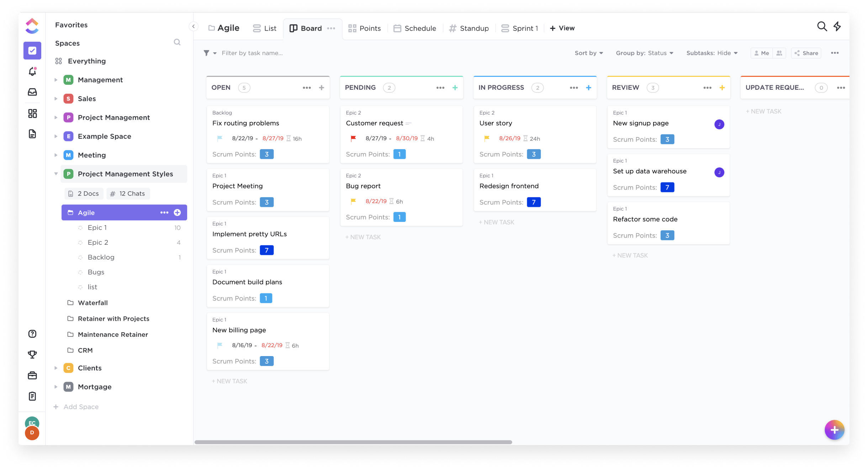
Task: Open the Inbox icon in the sidebar
Action: tap(32, 92)
